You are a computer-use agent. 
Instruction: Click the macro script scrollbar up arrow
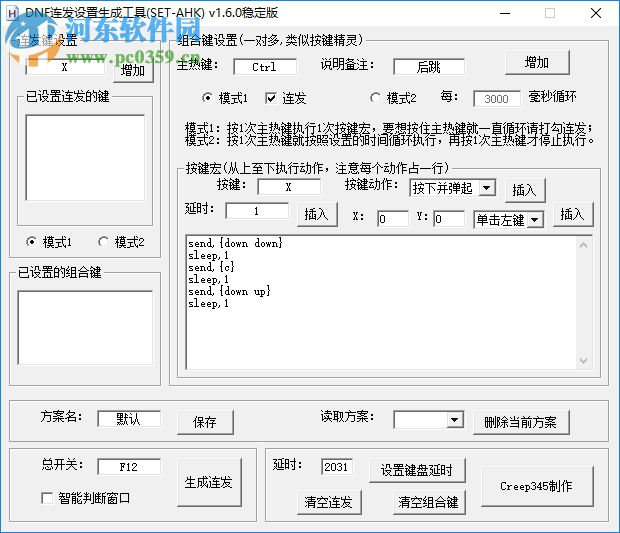click(x=583, y=245)
